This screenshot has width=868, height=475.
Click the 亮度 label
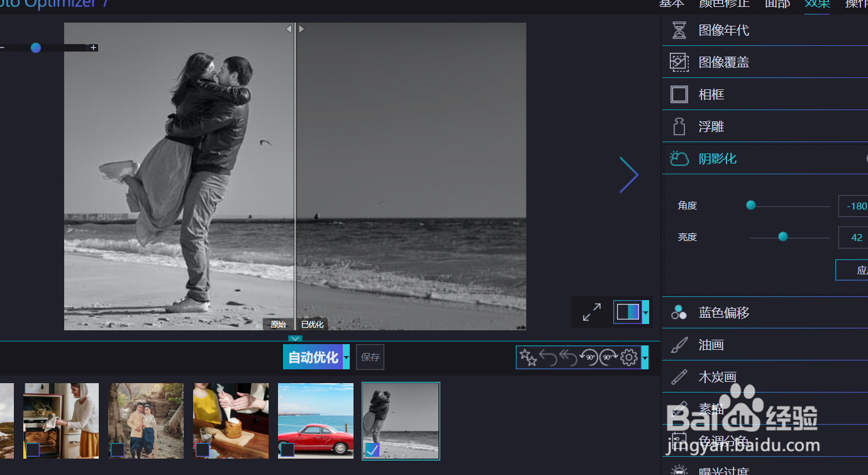point(687,237)
